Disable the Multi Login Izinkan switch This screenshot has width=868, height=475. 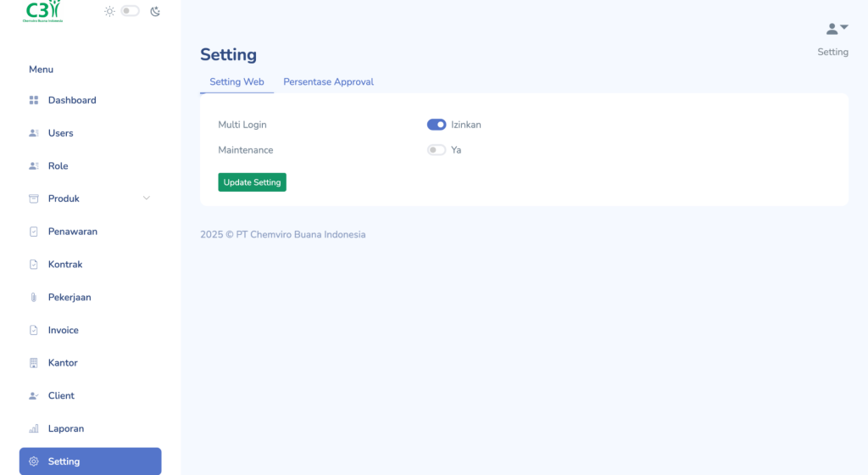point(437,125)
